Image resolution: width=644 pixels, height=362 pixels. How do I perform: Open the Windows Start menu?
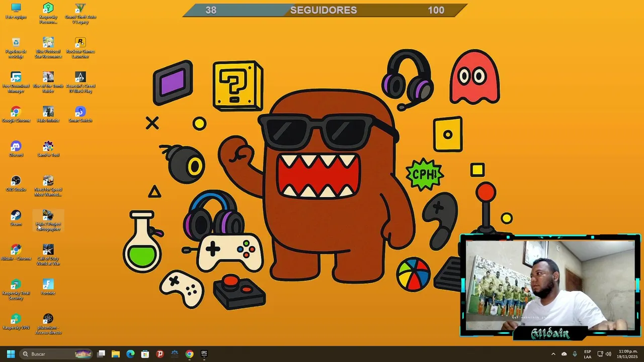pos(11,354)
